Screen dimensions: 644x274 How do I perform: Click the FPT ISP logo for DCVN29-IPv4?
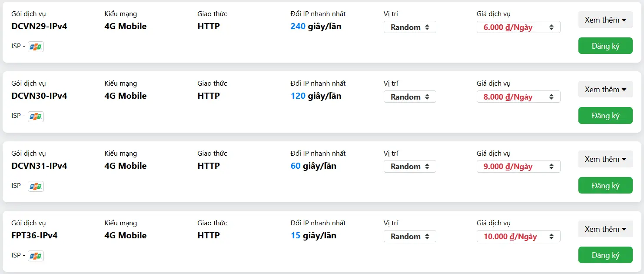[35, 47]
